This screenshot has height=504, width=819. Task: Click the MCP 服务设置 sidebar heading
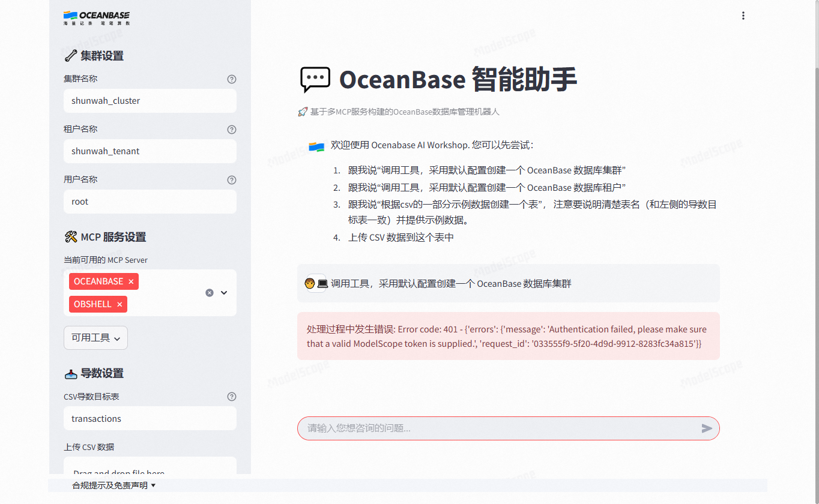[x=105, y=237]
